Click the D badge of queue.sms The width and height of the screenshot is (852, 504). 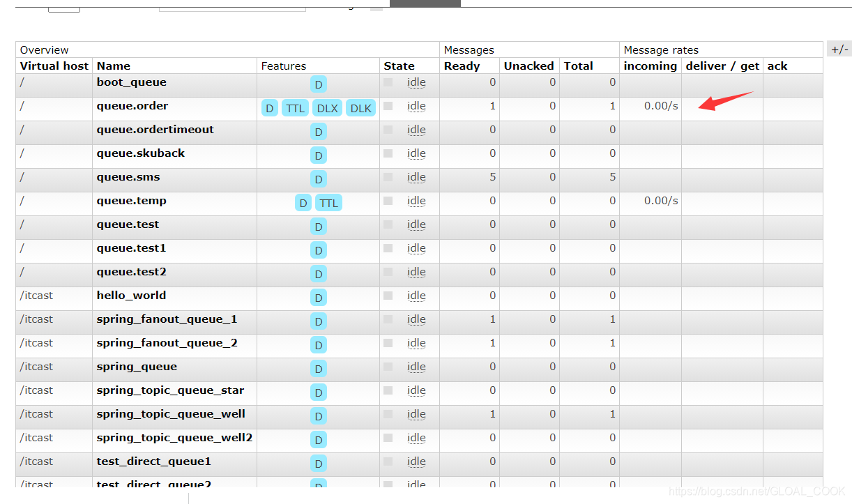click(x=319, y=179)
